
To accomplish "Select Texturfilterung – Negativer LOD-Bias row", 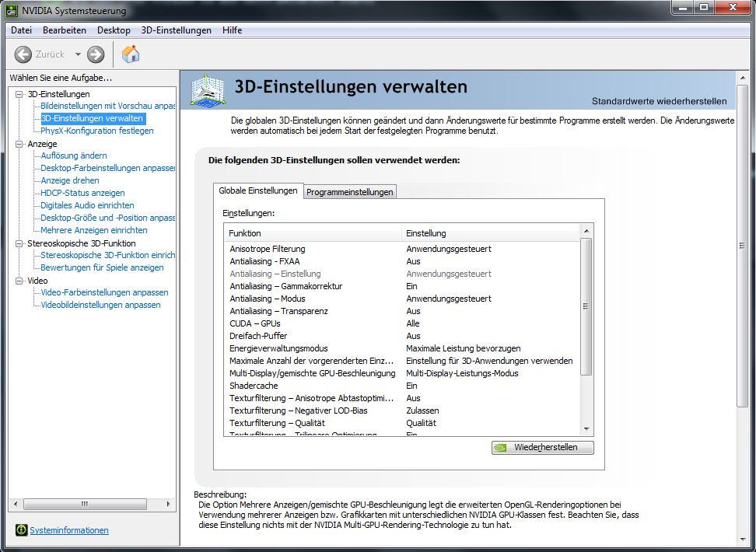I will [403, 411].
